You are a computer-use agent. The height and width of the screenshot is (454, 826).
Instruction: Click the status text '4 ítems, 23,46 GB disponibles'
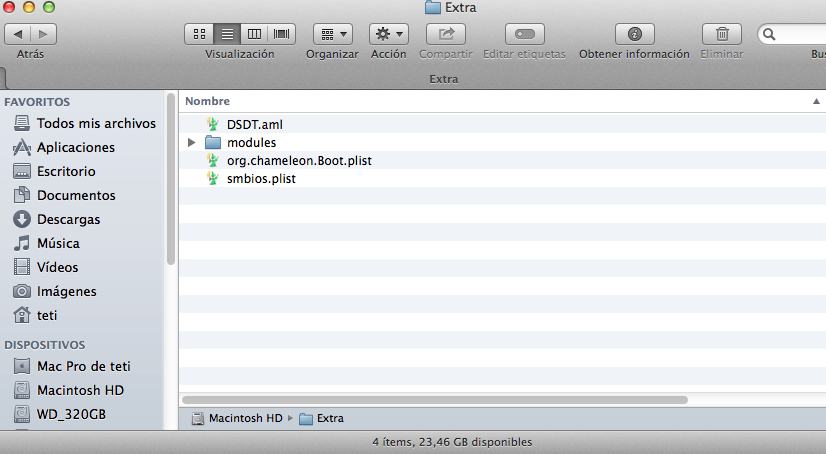coord(452,442)
